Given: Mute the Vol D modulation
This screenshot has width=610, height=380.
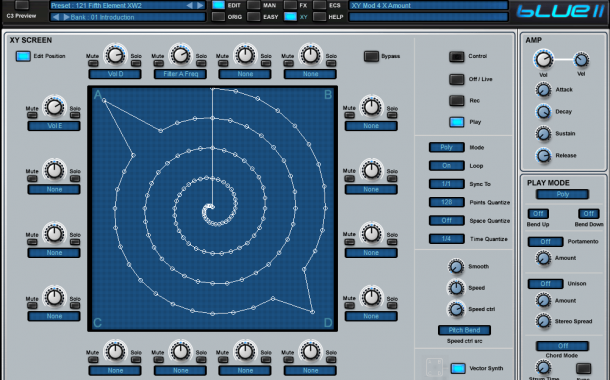Looking at the screenshot, I should click(x=93, y=63).
